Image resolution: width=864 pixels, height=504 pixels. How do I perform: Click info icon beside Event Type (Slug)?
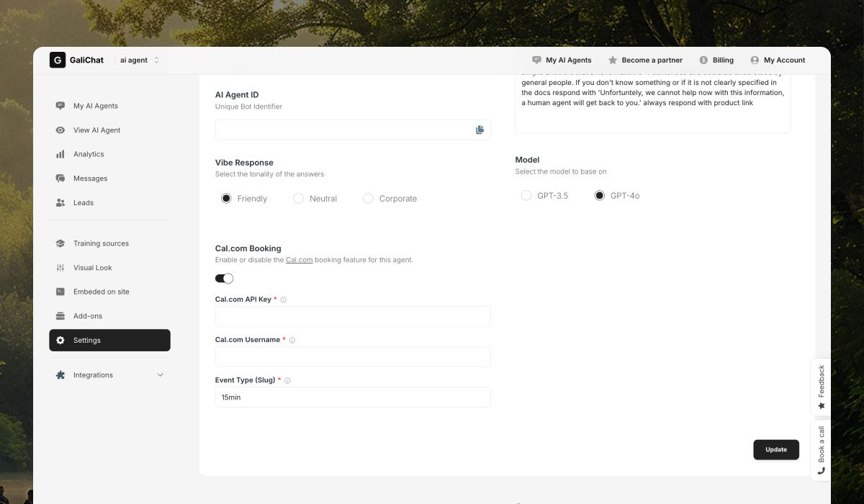coord(287,380)
